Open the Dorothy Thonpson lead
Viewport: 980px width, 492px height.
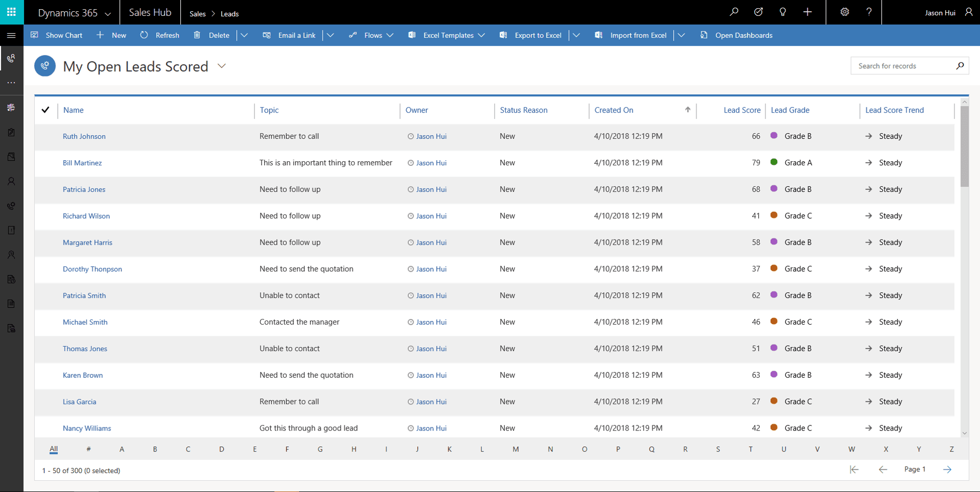(92, 269)
